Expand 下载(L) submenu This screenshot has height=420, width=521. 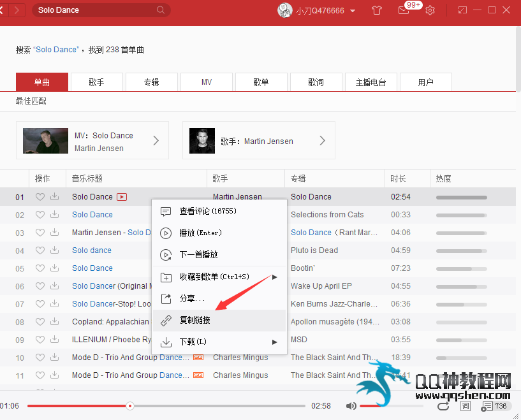pyautogui.click(x=274, y=342)
